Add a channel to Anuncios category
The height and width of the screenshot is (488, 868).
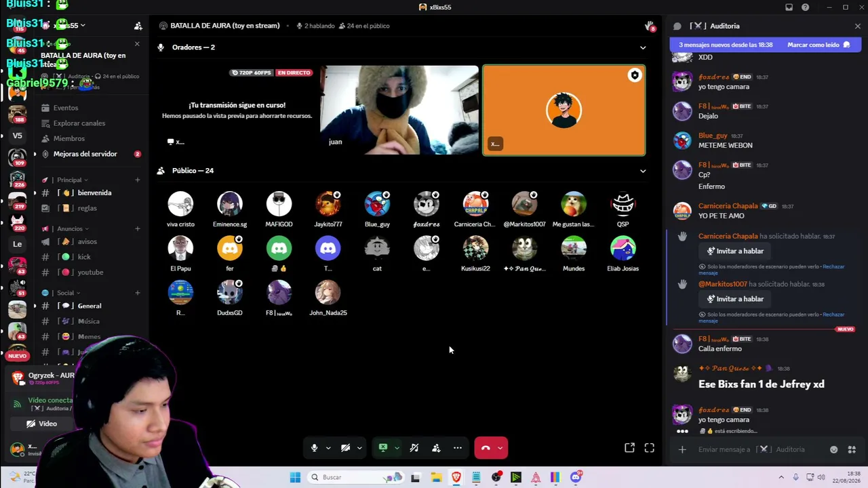tap(138, 229)
